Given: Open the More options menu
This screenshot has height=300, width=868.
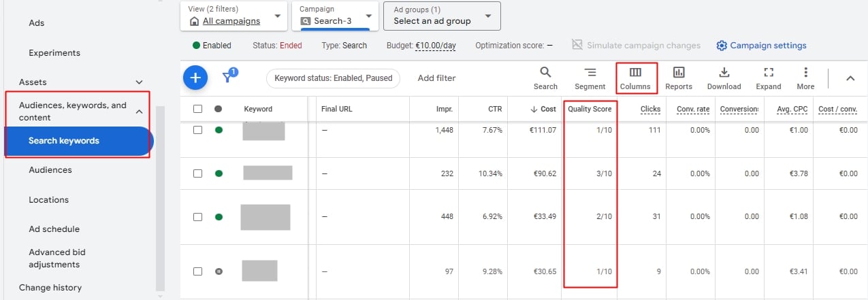Looking at the screenshot, I should [805, 78].
